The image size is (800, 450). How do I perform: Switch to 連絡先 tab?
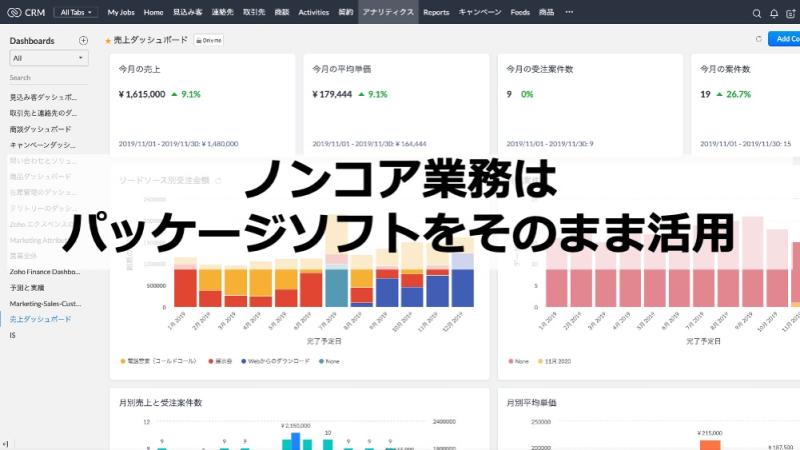coord(222,12)
